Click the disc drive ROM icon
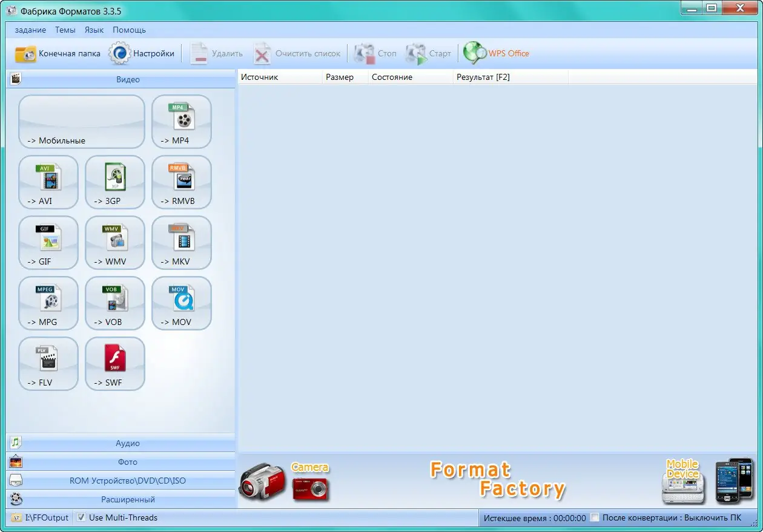The width and height of the screenshot is (763, 532). [16, 481]
